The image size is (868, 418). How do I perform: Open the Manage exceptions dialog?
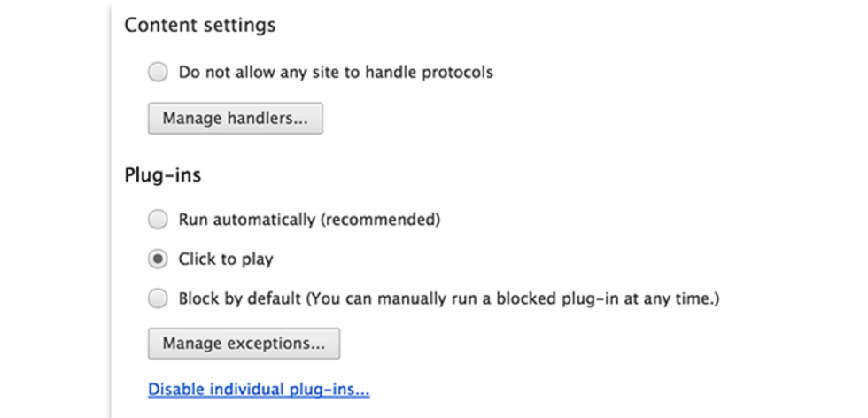tap(244, 343)
